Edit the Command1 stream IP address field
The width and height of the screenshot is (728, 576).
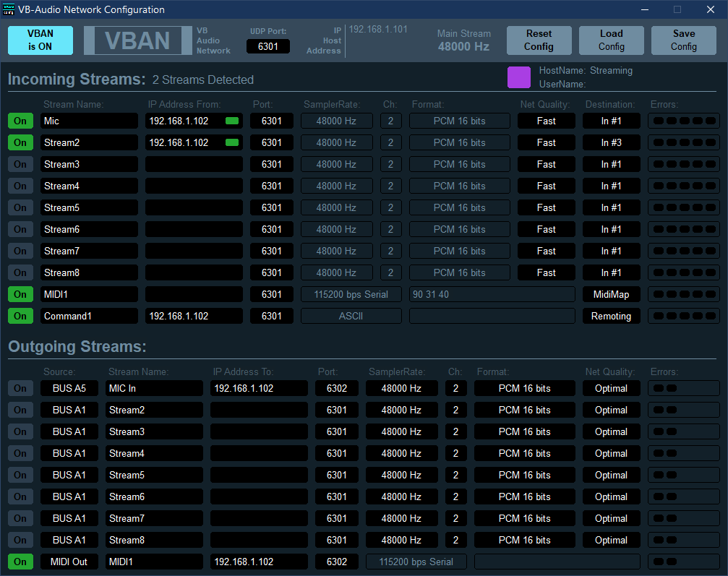point(194,316)
